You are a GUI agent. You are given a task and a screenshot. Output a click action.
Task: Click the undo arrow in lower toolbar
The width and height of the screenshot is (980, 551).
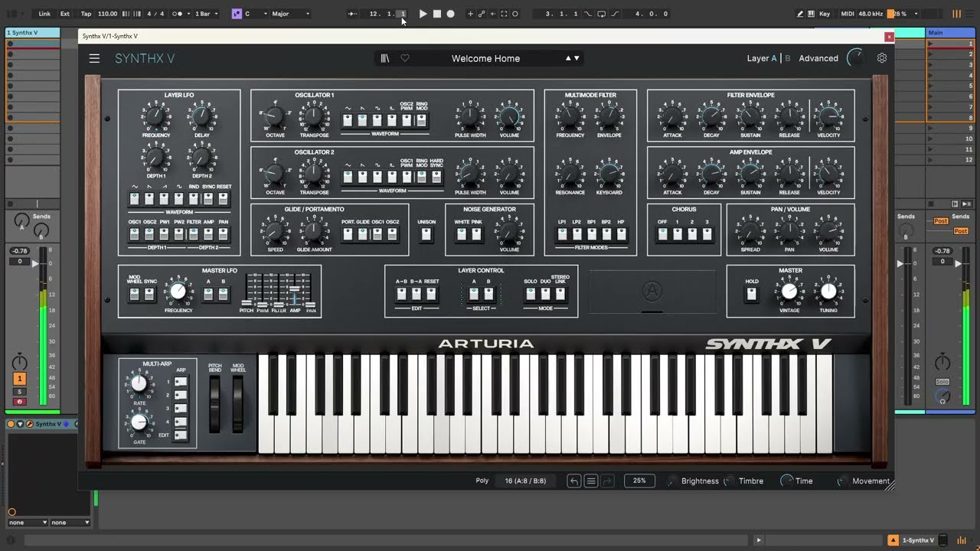pos(574,481)
